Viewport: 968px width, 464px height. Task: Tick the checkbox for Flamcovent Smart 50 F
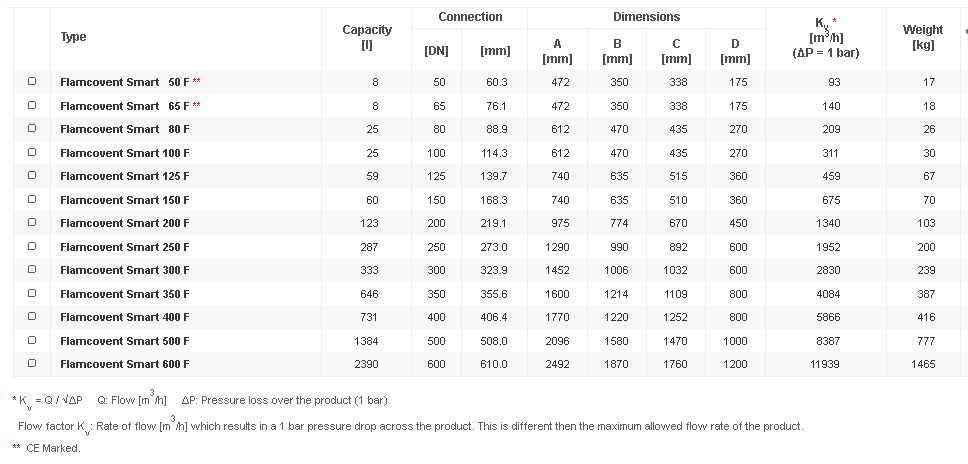coord(32,81)
